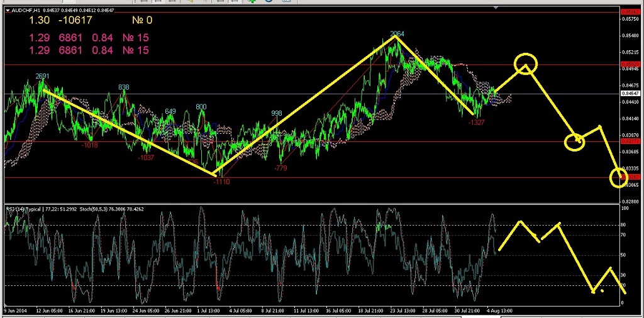Click the 998 peak label
The image size is (644, 318).
276,113
